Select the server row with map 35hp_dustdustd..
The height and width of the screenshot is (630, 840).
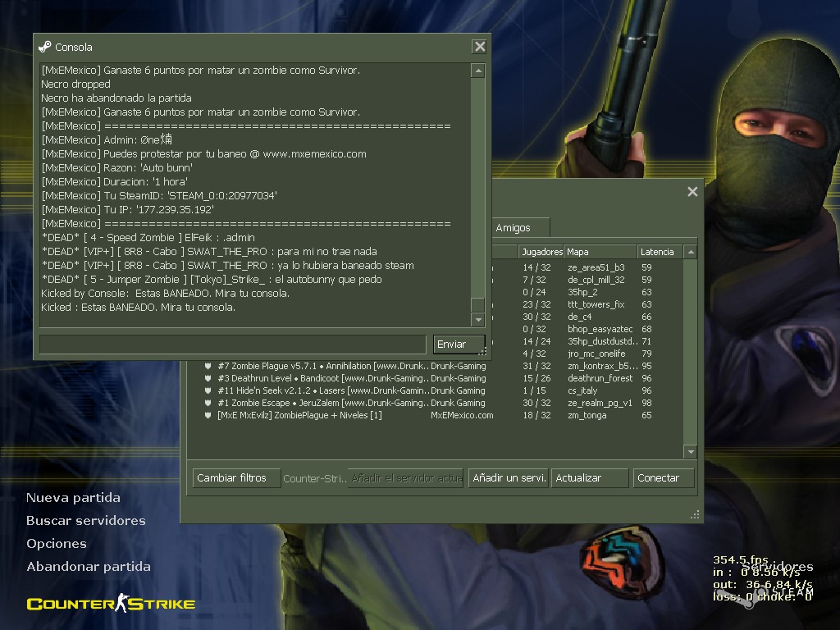(587, 341)
